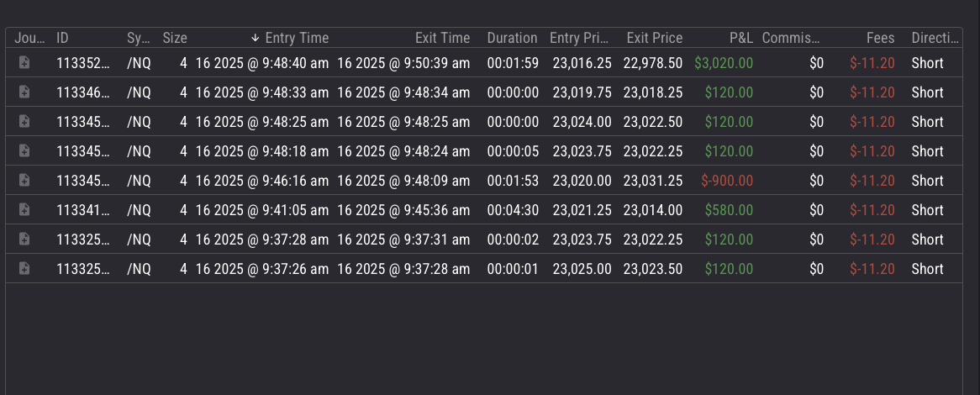
Task: Click the Entry Time sort arrow
Action: [256, 38]
